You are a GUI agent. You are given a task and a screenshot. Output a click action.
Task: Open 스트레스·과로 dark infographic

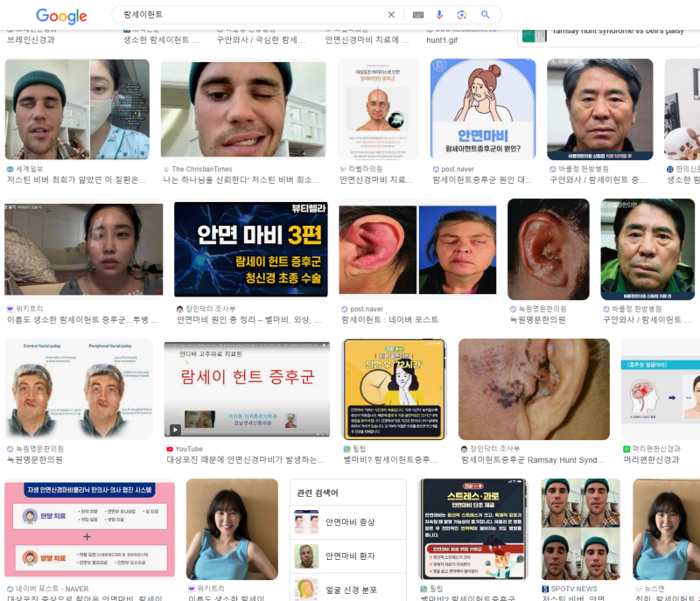point(473,529)
